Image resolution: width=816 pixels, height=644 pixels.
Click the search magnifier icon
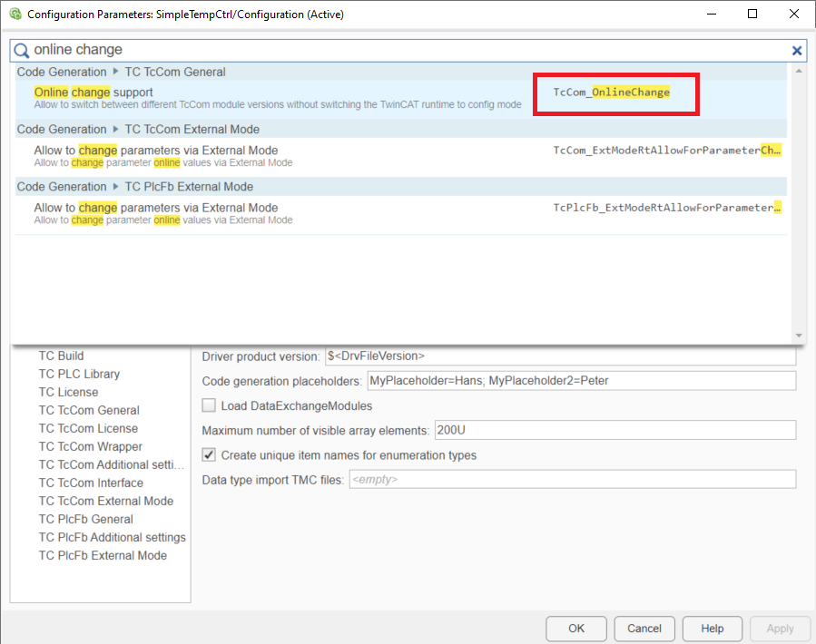point(22,51)
